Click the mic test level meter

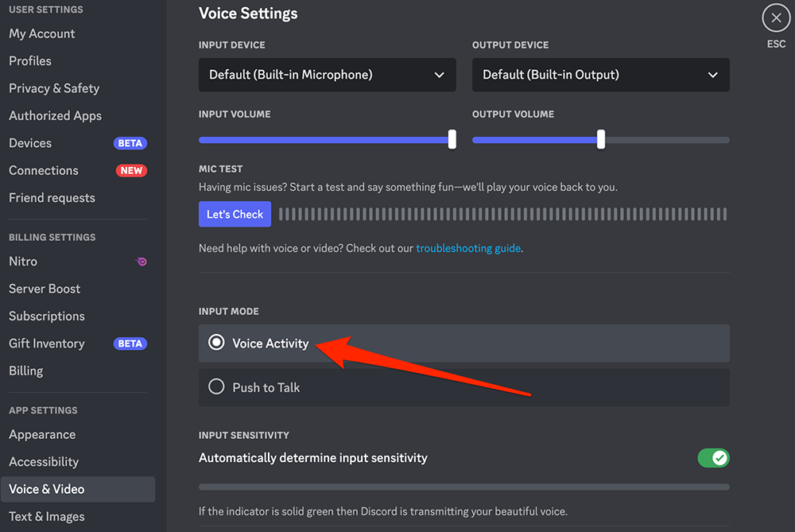pos(502,214)
